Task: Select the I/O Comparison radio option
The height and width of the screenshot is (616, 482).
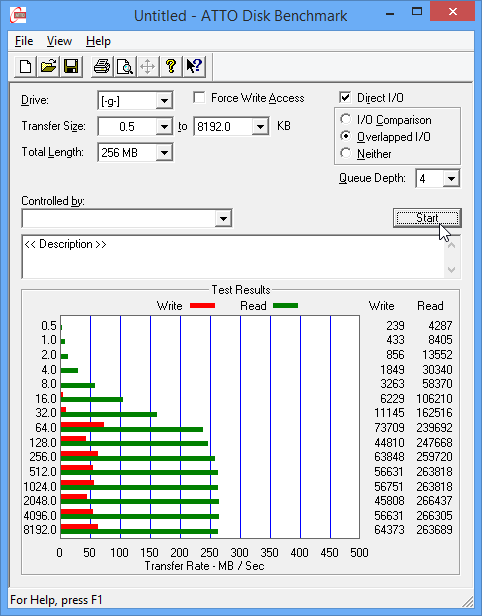Action: pos(346,119)
